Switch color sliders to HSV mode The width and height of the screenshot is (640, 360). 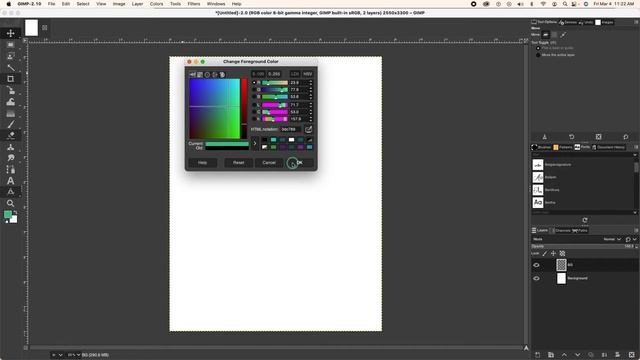click(x=307, y=74)
